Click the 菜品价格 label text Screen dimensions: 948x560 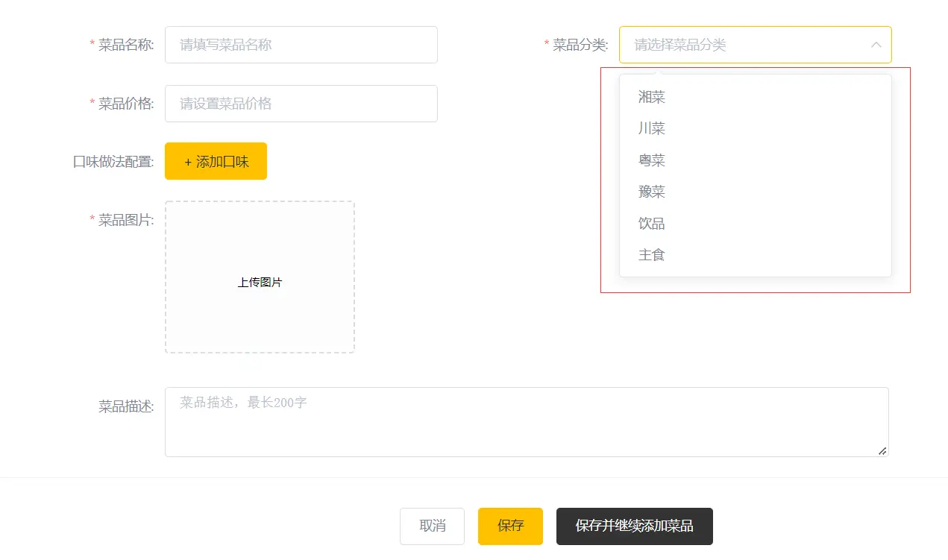pos(126,104)
